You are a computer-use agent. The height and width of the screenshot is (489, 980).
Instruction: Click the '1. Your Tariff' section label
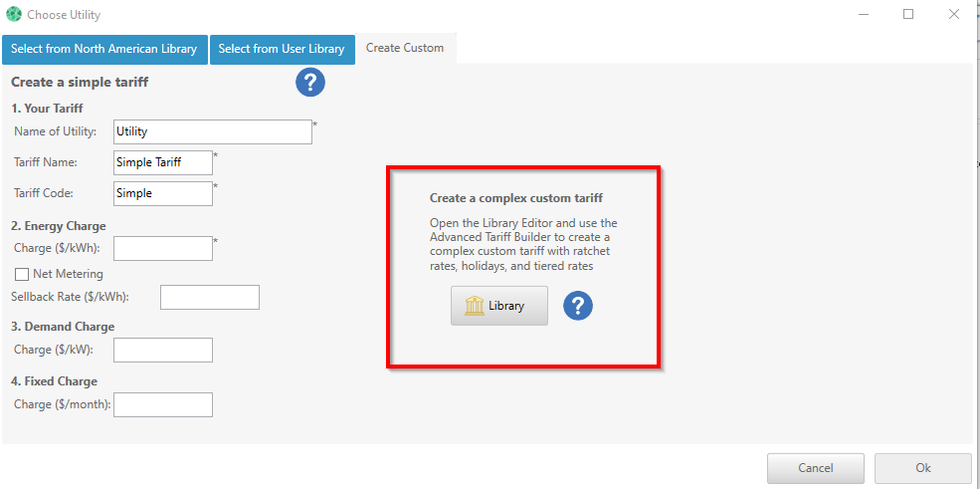[x=47, y=109]
